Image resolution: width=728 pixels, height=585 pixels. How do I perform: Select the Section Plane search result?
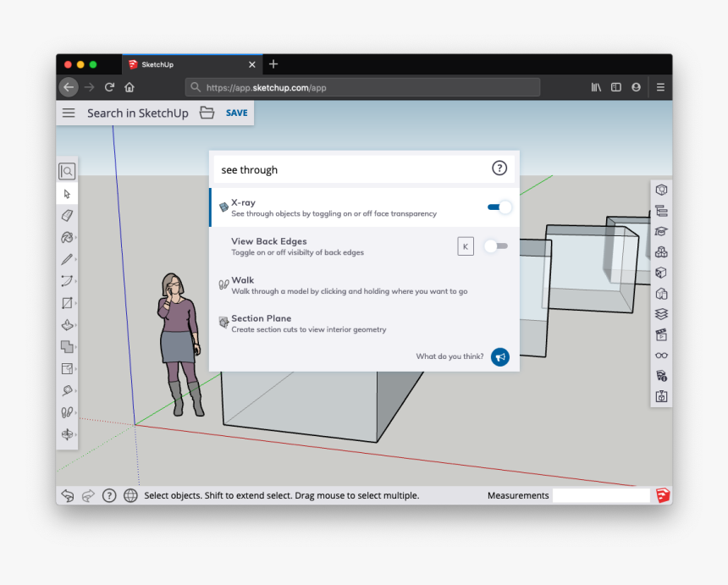(365, 323)
